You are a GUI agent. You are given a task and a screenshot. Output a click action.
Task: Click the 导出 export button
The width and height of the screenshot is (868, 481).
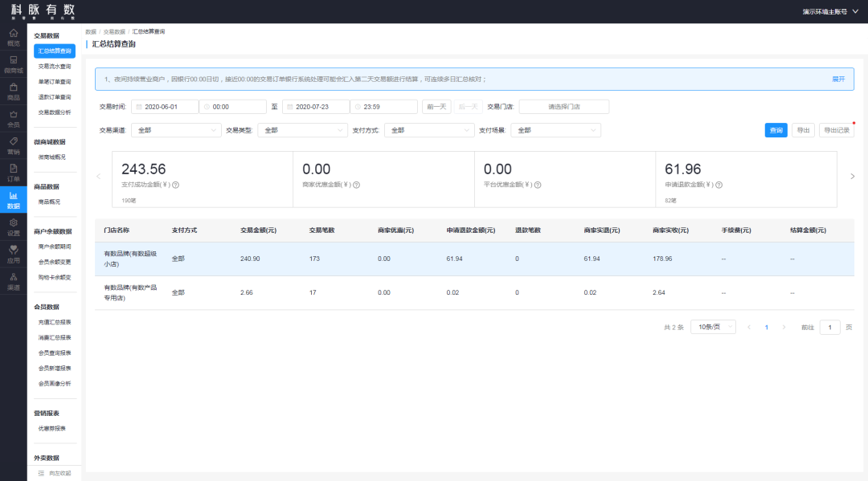click(x=803, y=130)
